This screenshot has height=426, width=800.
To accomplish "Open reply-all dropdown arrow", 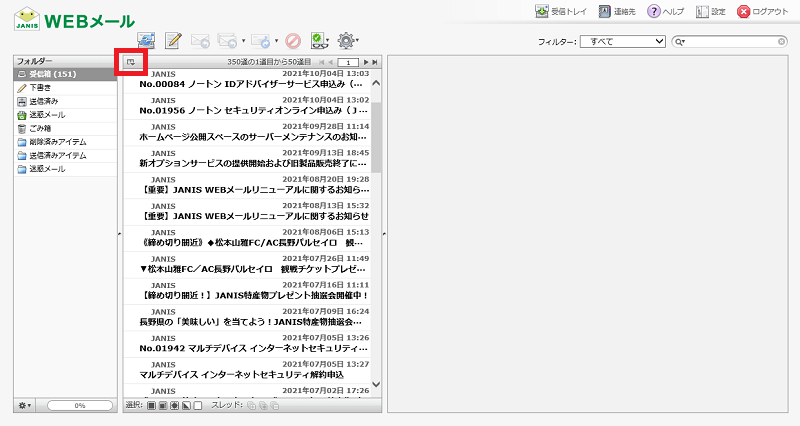I will coord(243,41).
